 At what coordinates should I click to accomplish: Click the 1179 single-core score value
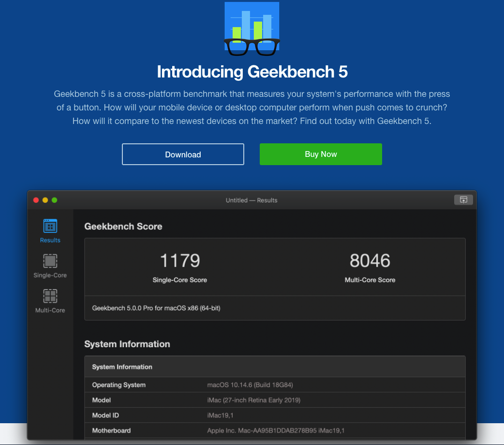point(179,261)
